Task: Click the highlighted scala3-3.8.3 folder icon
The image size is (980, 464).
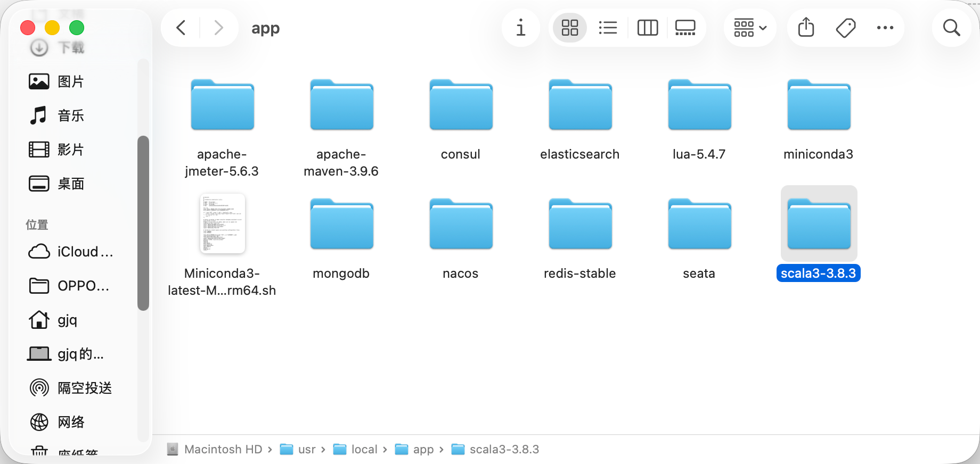Action: point(819,223)
